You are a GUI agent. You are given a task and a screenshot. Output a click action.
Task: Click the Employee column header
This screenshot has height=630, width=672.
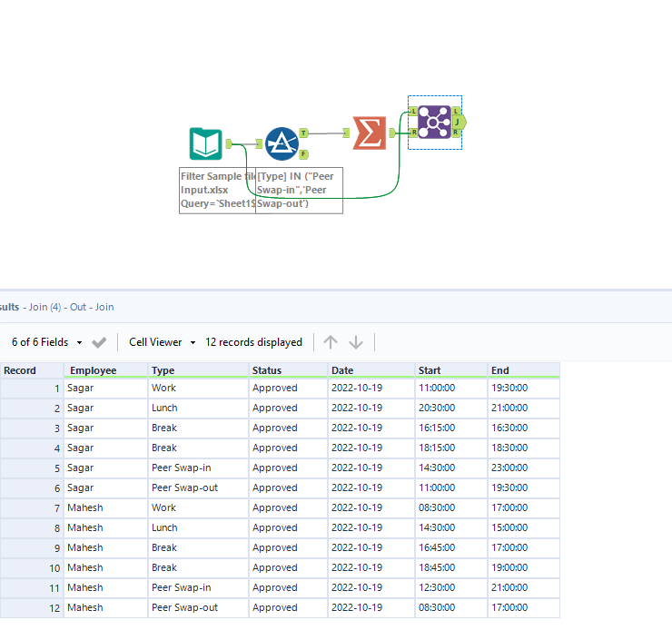pyautogui.click(x=106, y=370)
